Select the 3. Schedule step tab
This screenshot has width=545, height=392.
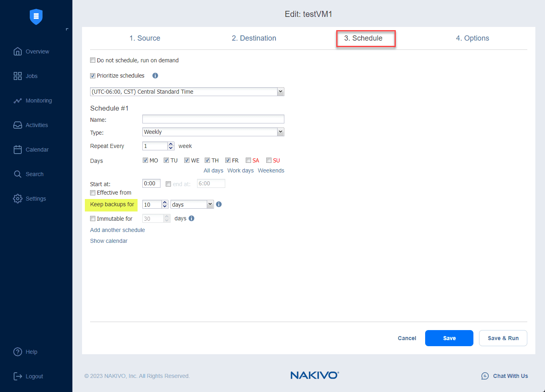click(363, 38)
